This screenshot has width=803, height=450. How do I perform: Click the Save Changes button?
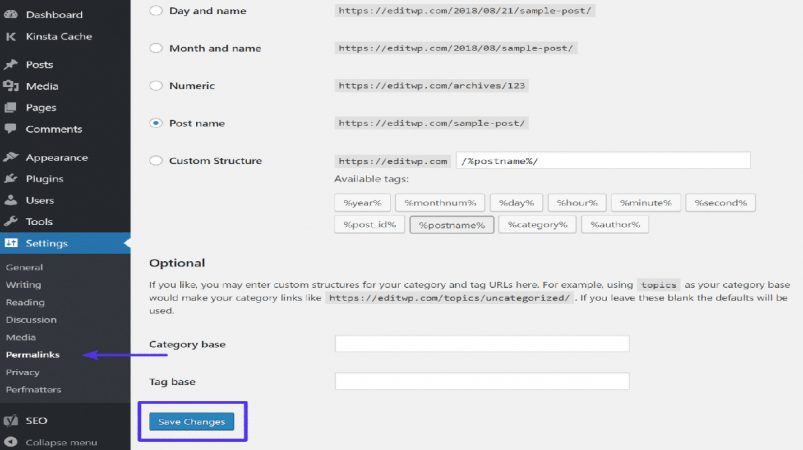(192, 422)
